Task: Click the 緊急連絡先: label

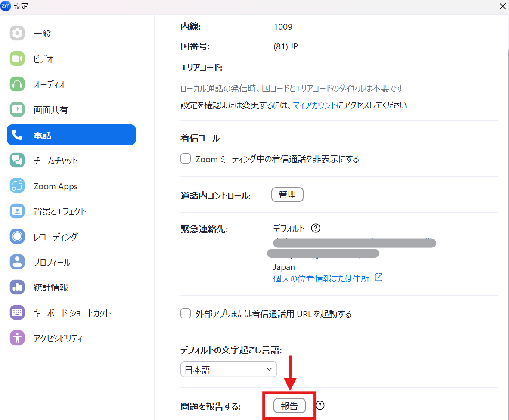Action: [204, 229]
